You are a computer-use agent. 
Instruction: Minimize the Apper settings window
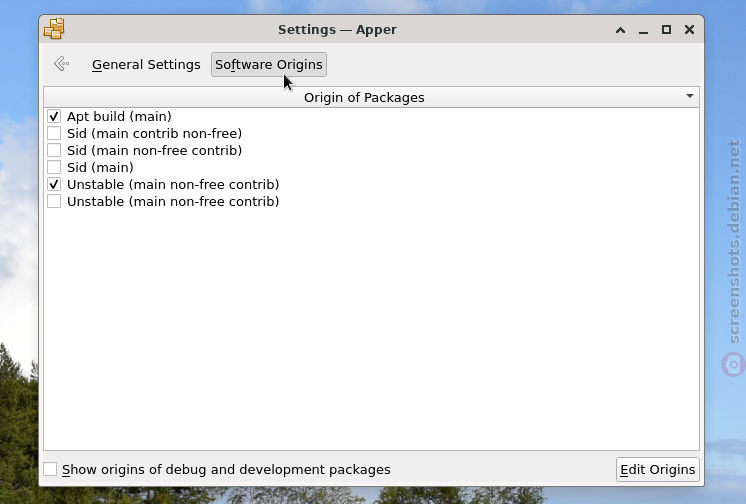tap(643, 30)
